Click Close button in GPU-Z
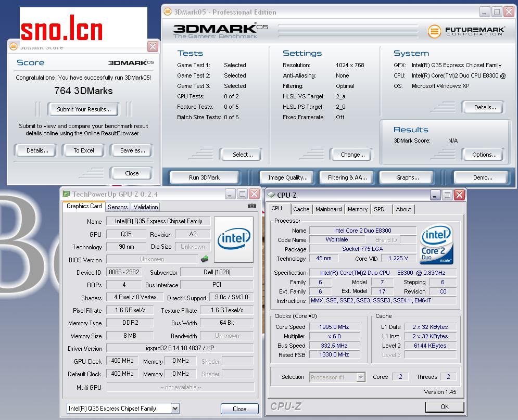This screenshot has height=420, width=518. (239, 409)
